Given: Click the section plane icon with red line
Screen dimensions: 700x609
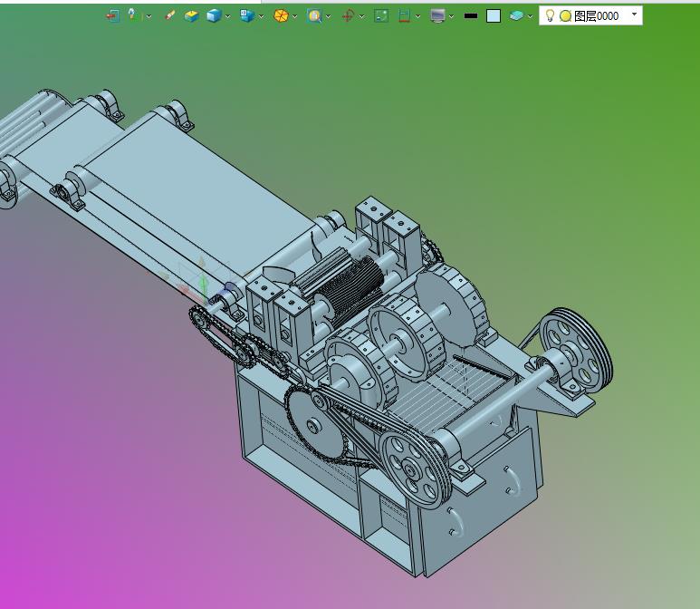Looking at the screenshot, I should [404, 15].
